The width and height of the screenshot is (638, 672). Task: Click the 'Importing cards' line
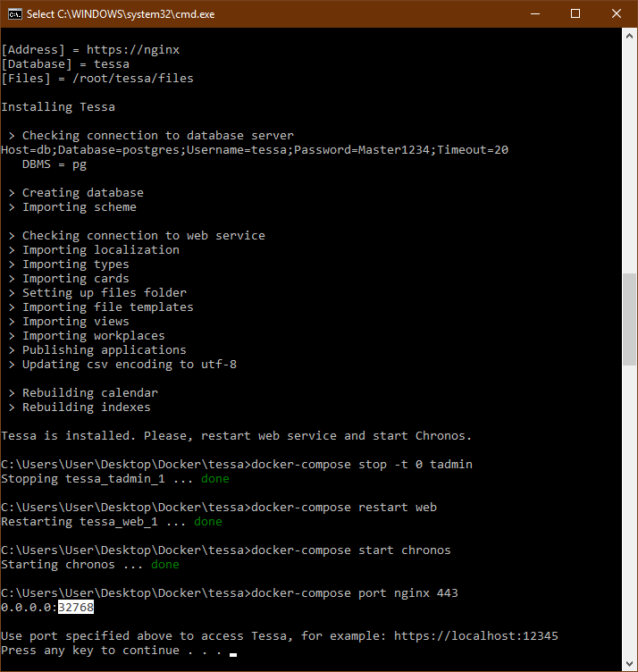pos(69,278)
